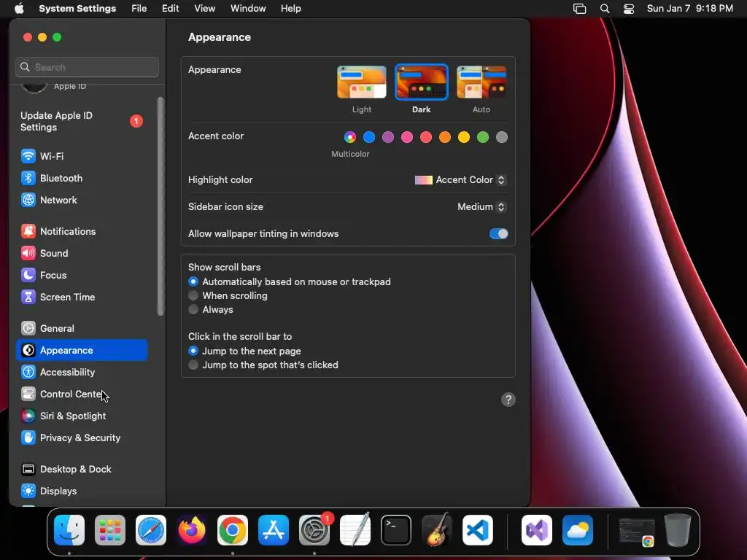
Task: Open purple Visual Studio icon in Dock
Action: click(x=537, y=530)
